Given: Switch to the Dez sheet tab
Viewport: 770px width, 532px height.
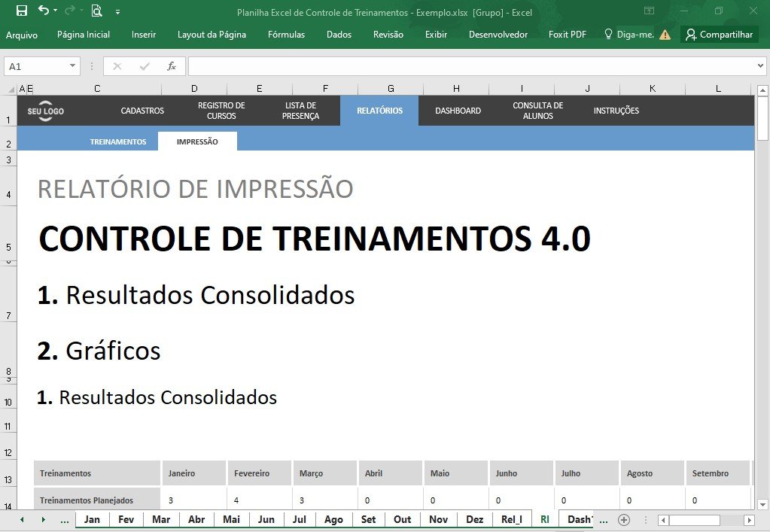Looking at the screenshot, I should point(474,520).
